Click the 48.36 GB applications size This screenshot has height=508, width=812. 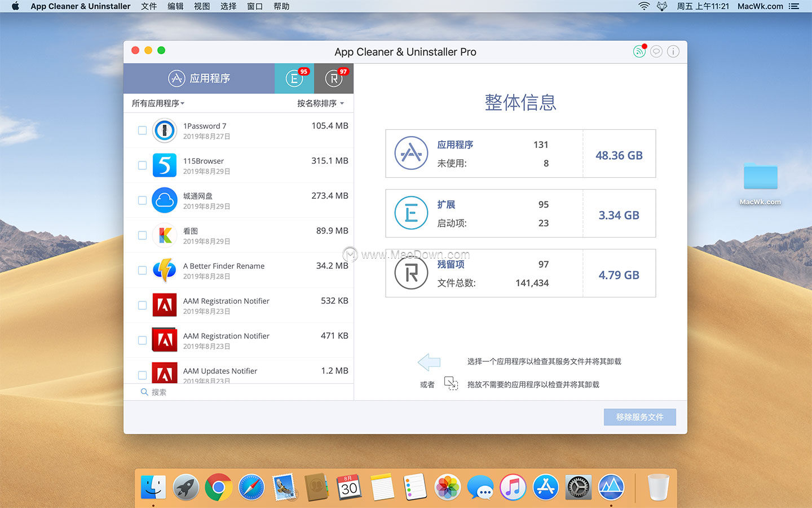[x=619, y=155]
